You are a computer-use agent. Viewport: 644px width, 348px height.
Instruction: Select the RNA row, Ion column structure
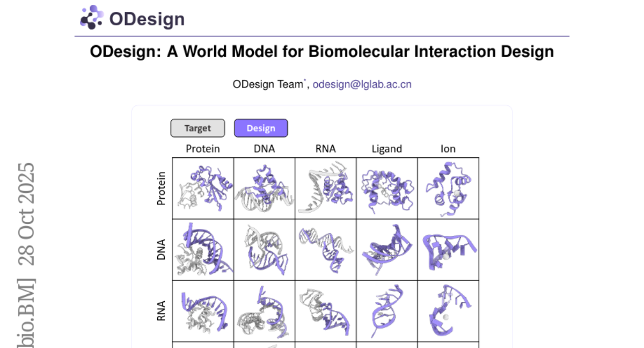coord(448,311)
